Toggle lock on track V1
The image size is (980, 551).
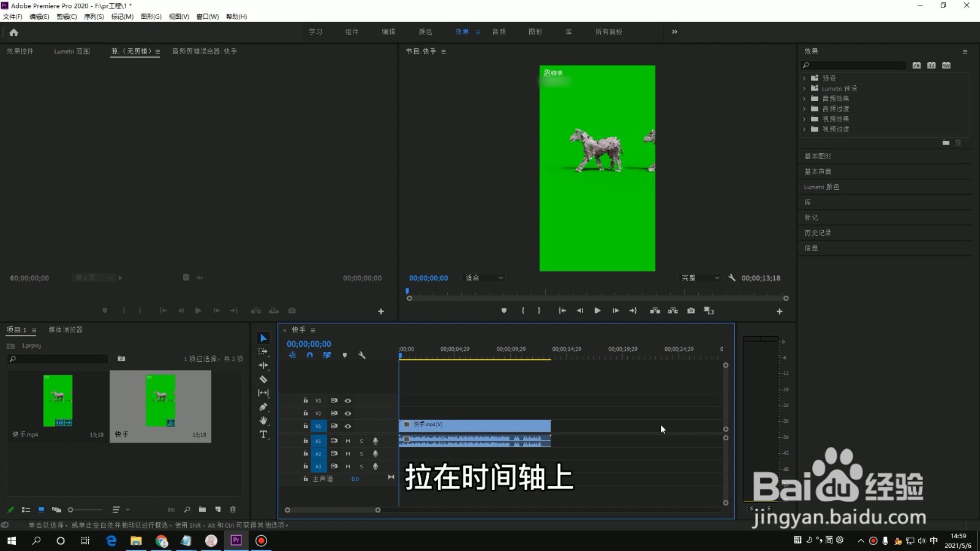tap(306, 425)
